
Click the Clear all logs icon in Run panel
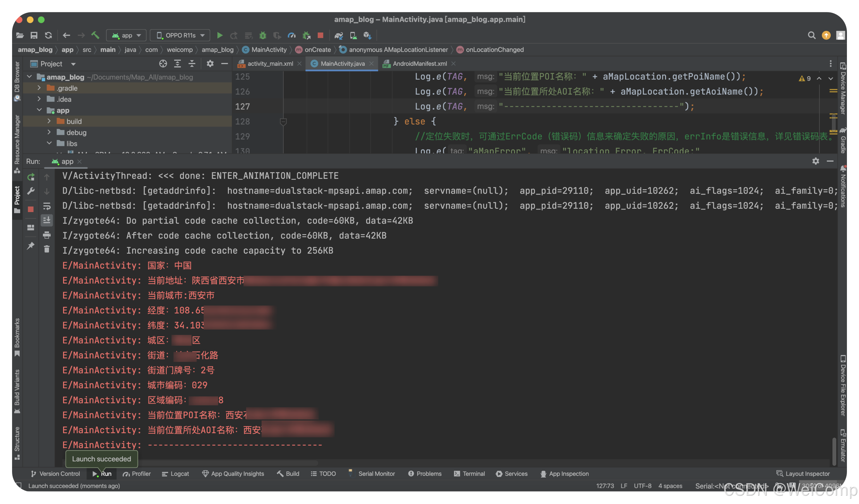(47, 251)
